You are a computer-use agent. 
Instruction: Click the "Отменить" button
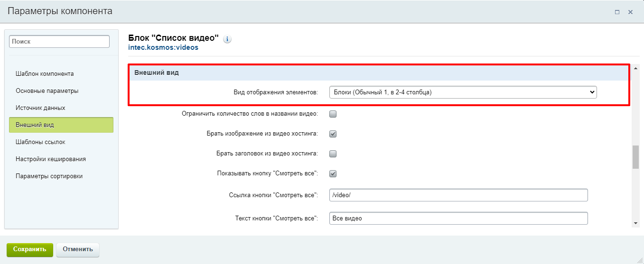coord(78,249)
